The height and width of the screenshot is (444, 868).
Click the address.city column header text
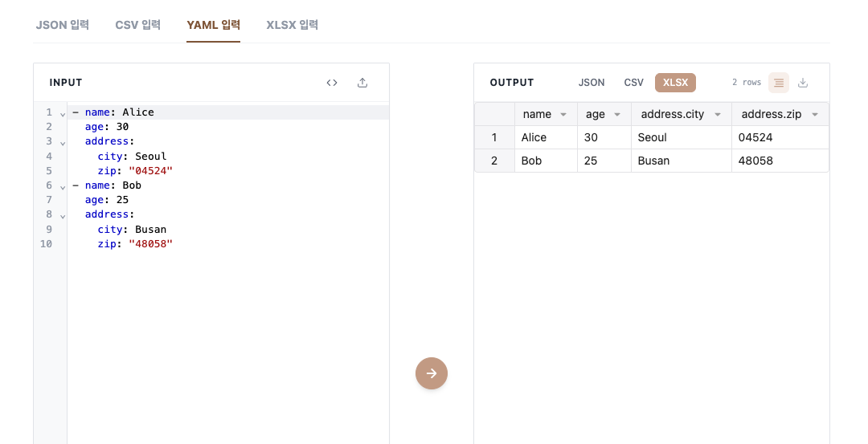[672, 115]
